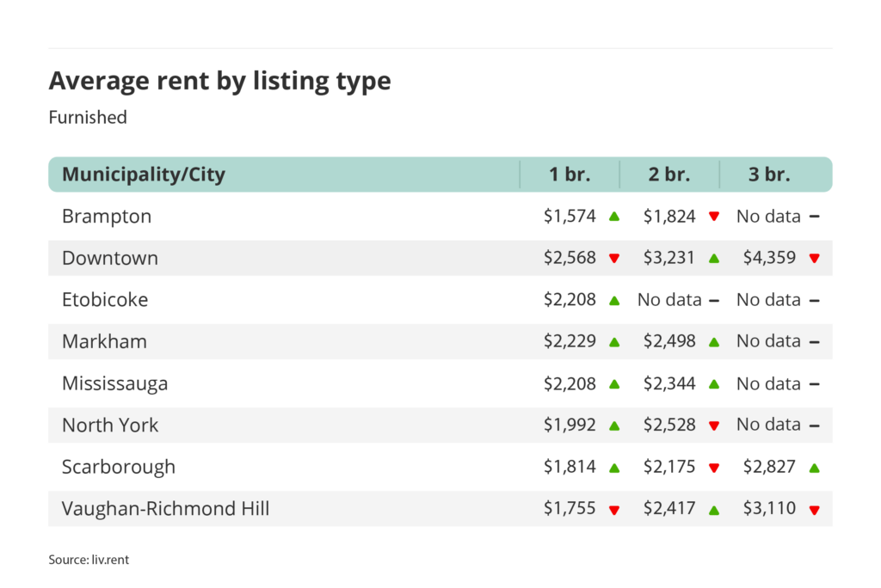Image resolution: width=881 pixels, height=588 pixels.
Task: Click the Vaughan-Richmond Hill row name
Action: 165,509
